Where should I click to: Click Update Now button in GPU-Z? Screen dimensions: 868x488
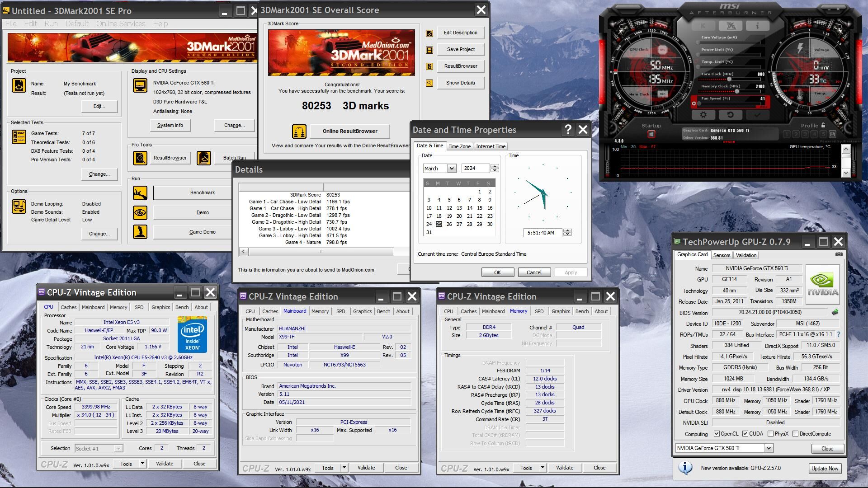tap(825, 469)
